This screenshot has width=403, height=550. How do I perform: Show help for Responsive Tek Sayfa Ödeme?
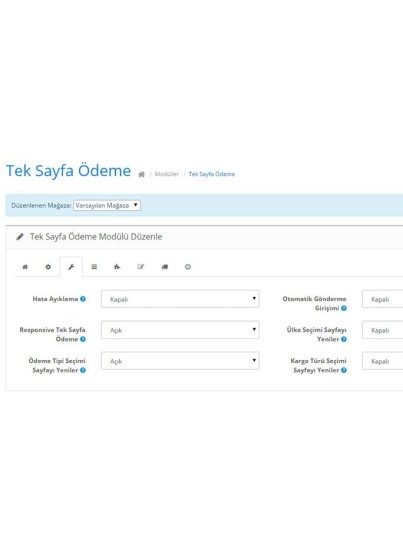pos(83,339)
